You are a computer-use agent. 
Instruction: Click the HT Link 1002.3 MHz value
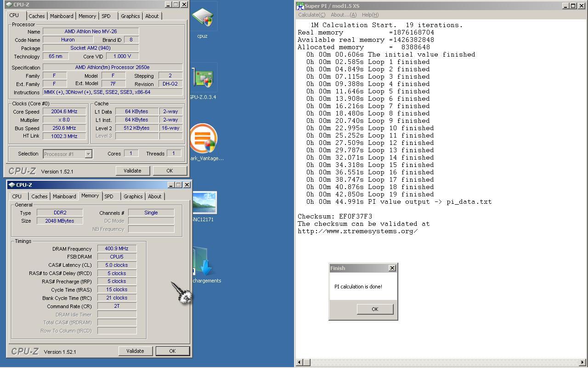pos(64,136)
